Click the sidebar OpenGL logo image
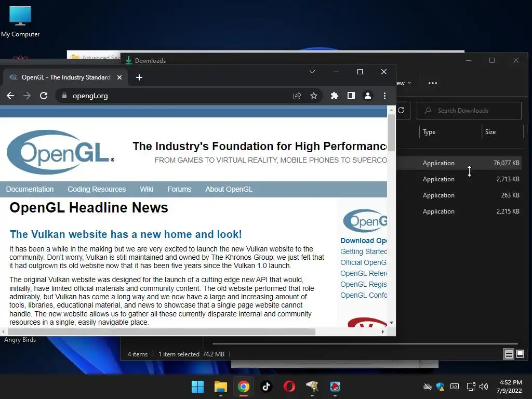The width and height of the screenshot is (532, 399). [365, 221]
